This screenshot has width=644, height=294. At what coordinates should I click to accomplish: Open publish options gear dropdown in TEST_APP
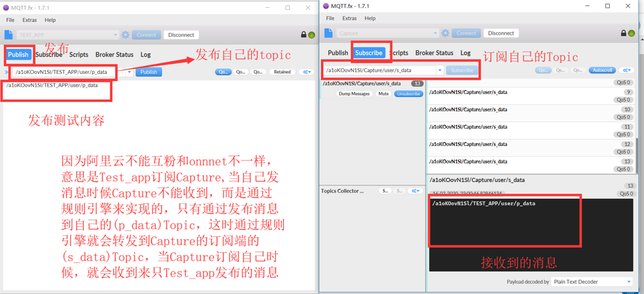point(306,72)
